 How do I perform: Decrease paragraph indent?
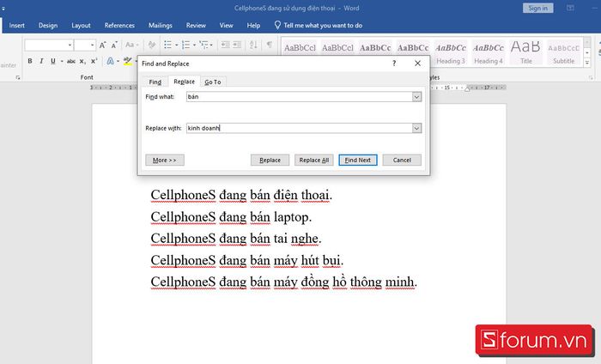point(225,45)
